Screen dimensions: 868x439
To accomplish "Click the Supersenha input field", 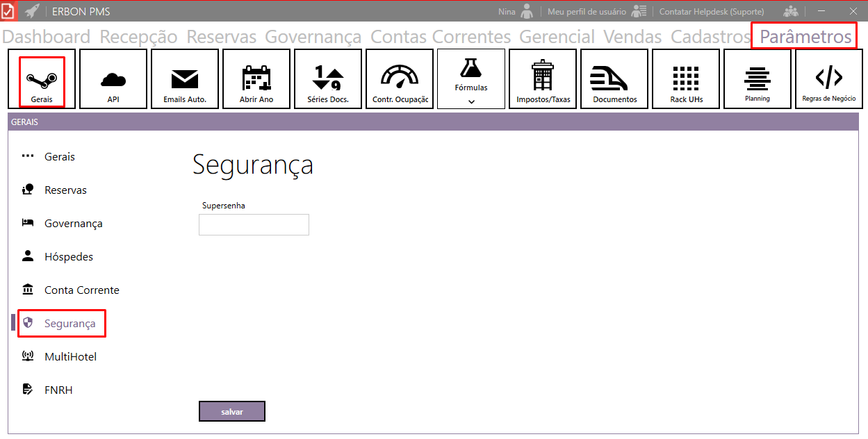I will [254, 224].
